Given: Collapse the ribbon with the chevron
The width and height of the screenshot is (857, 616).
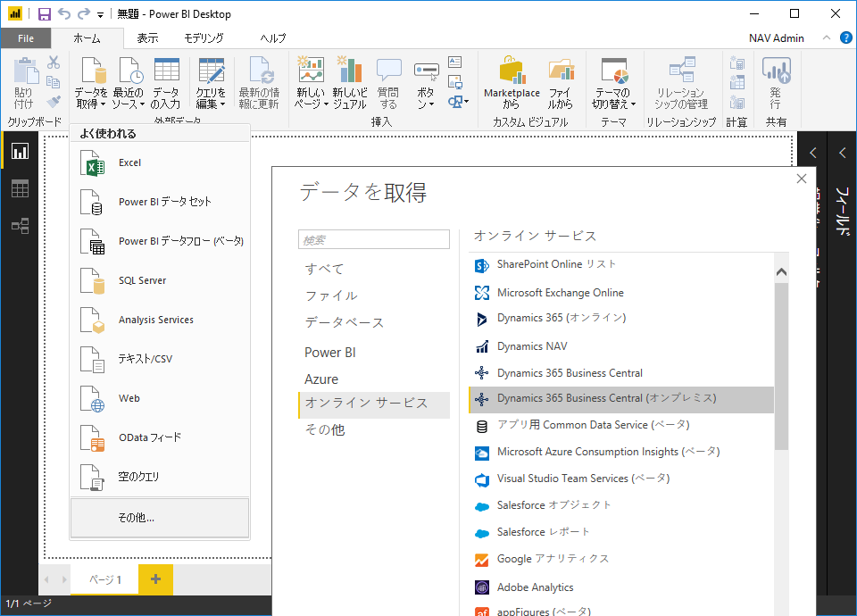Looking at the screenshot, I should [x=827, y=37].
